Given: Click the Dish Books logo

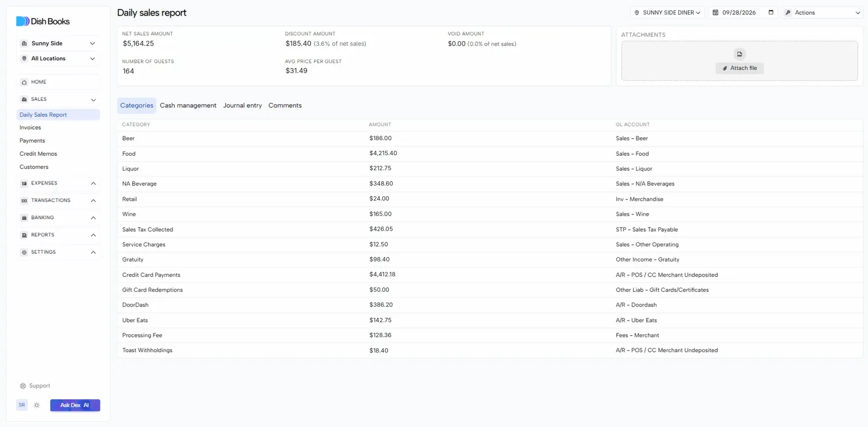Looking at the screenshot, I should (43, 21).
